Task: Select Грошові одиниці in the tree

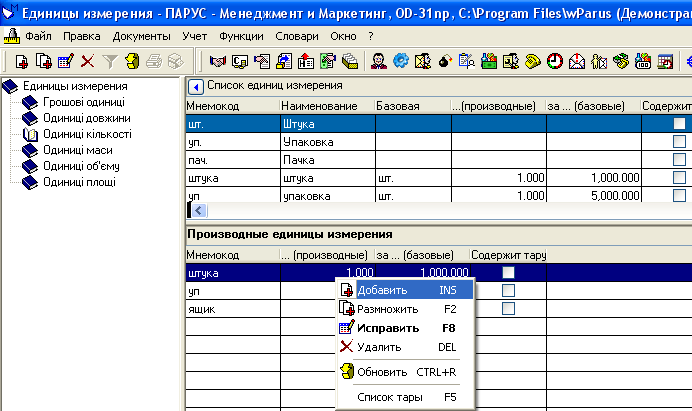Action: pos(84,102)
